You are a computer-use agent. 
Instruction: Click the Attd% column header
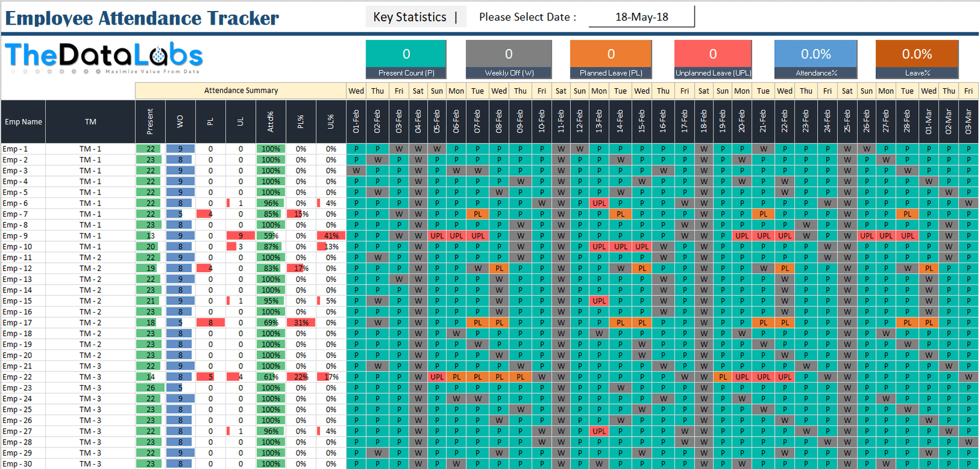click(271, 122)
